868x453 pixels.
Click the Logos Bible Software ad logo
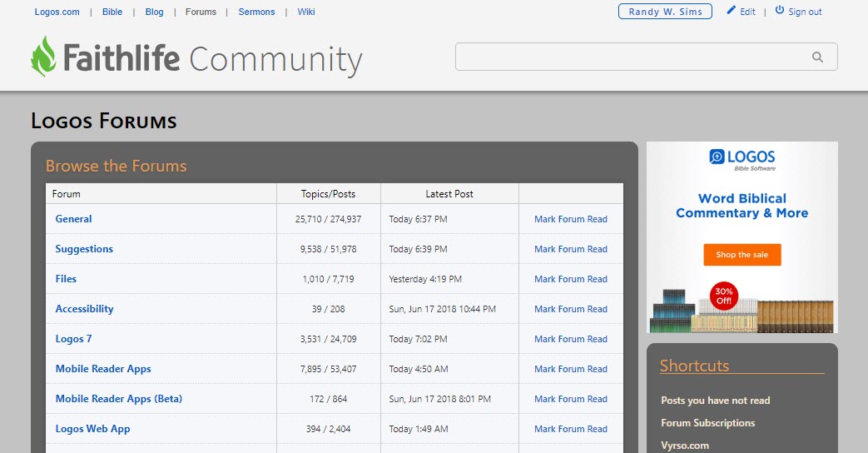pos(742,159)
